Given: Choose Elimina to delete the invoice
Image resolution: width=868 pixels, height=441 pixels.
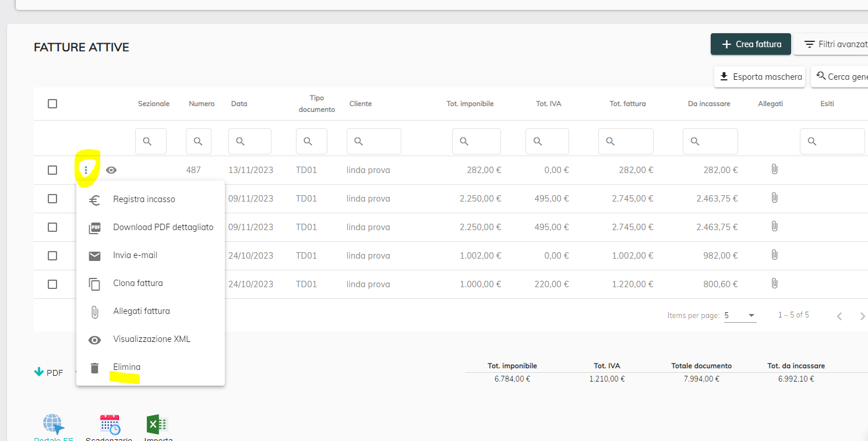Looking at the screenshot, I should pyautogui.click(x=150, y=367).
